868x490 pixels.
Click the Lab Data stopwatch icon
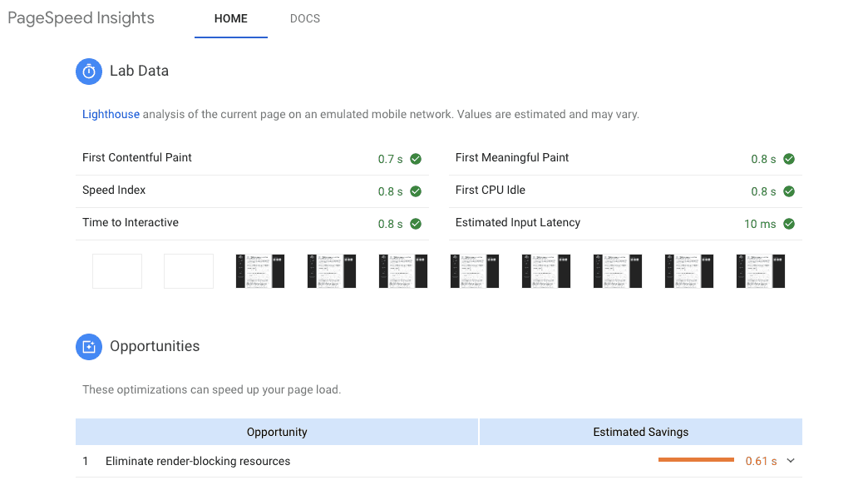89,72
